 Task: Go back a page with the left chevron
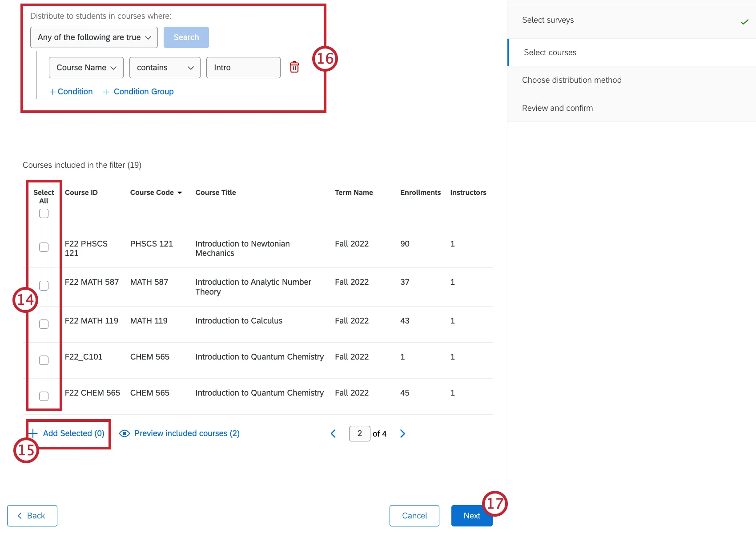[333, 433]
